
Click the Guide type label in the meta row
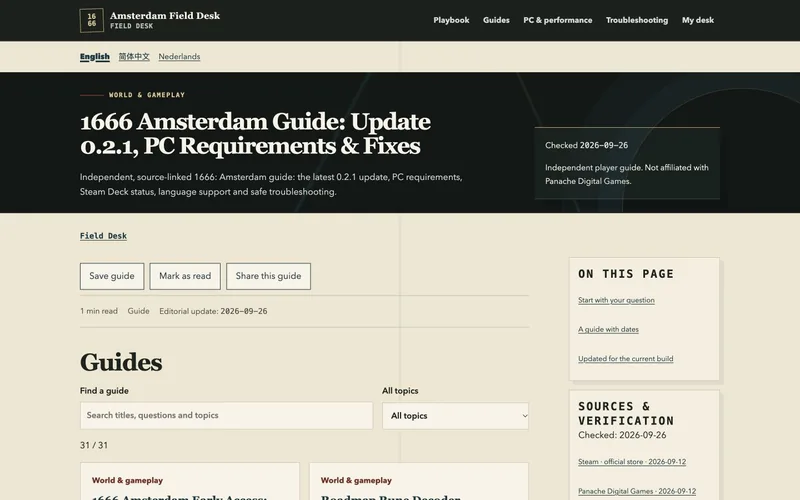[138, 311]
